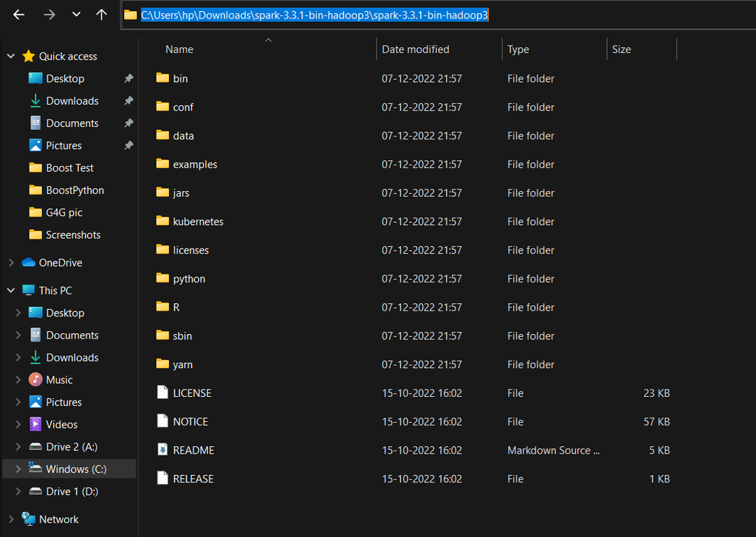The height and width of the screenshot is (537, 756).
Task: Expand Desktop under This PC
Action: pyautogui.click(x=18, y=313)
